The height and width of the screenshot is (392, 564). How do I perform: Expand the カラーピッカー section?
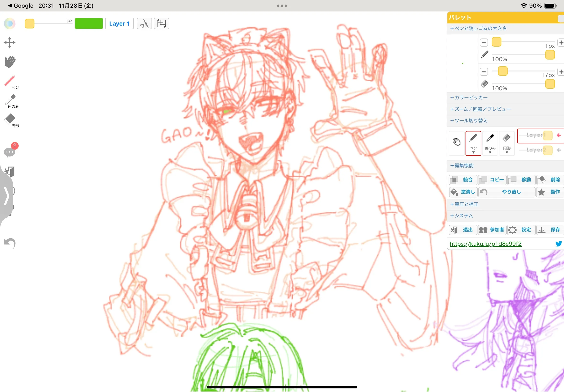coord(469,98)
